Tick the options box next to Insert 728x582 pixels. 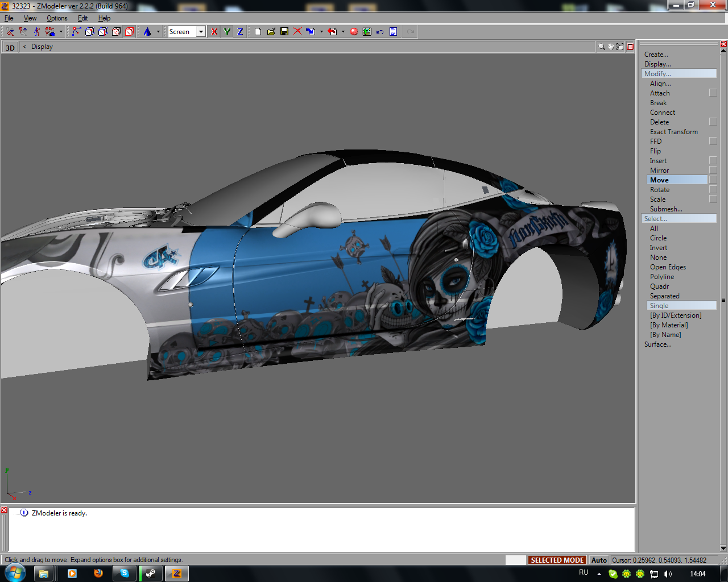tap(713, 160)
